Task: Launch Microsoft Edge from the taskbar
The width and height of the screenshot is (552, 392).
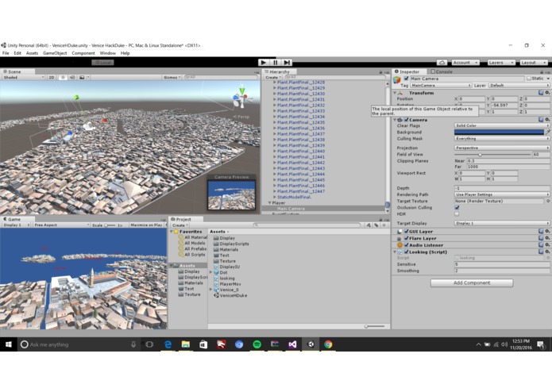Action: coord(168,344)
